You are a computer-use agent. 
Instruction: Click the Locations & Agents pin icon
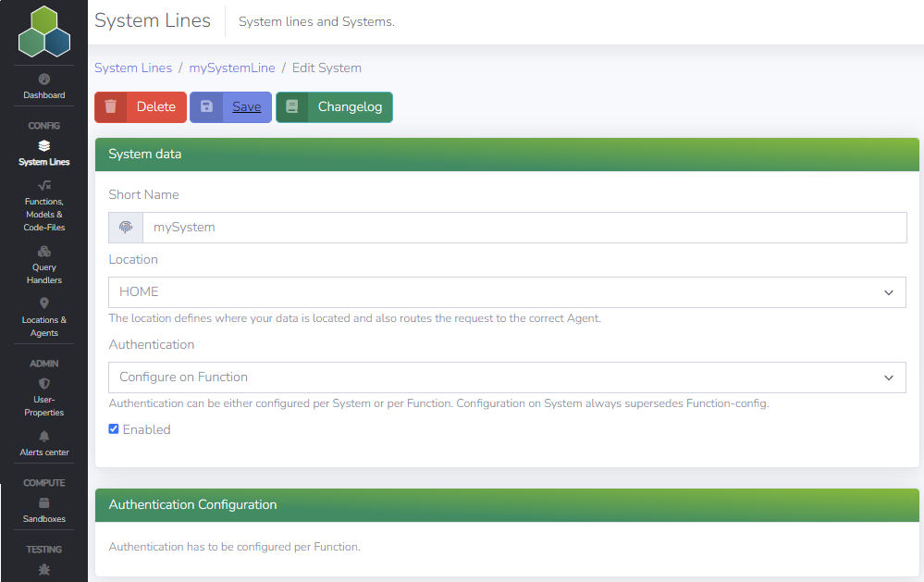pyautogui.click(x=44, y=303)
